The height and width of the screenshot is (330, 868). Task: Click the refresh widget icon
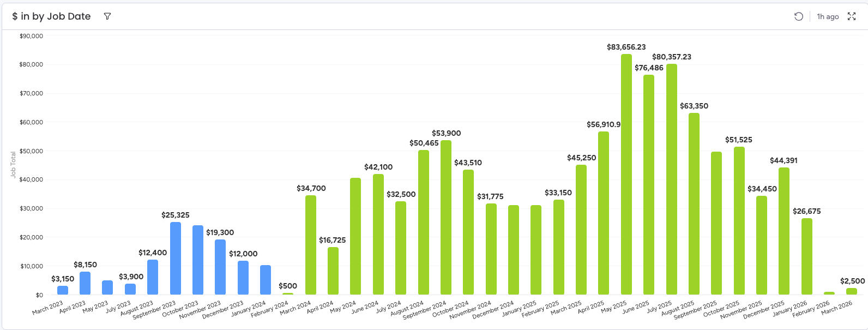pos(798,16)
